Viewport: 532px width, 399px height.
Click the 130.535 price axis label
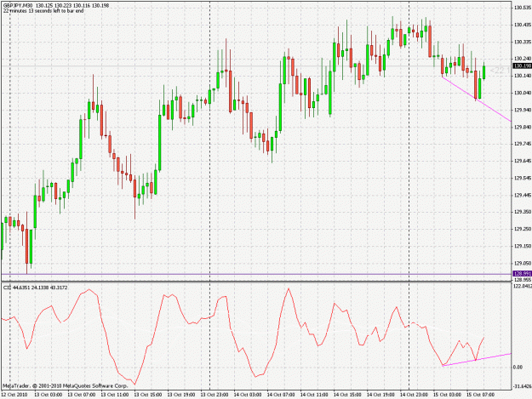(523, 8)
